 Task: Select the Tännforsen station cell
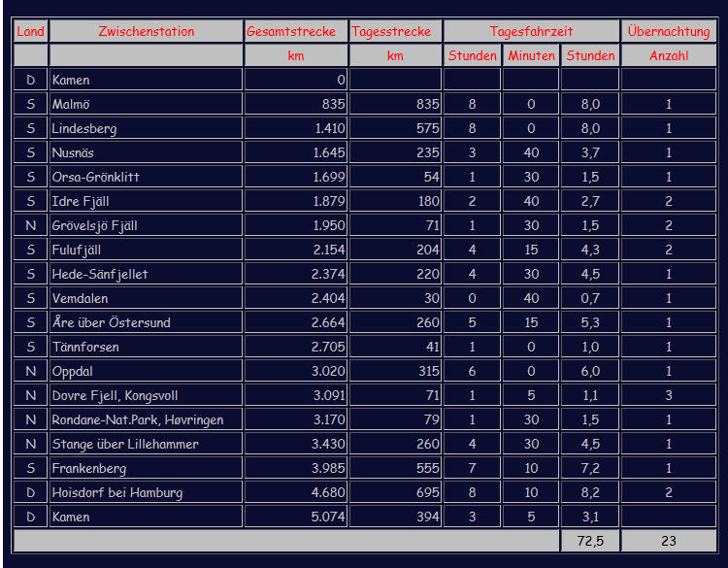tap(146, 347)
